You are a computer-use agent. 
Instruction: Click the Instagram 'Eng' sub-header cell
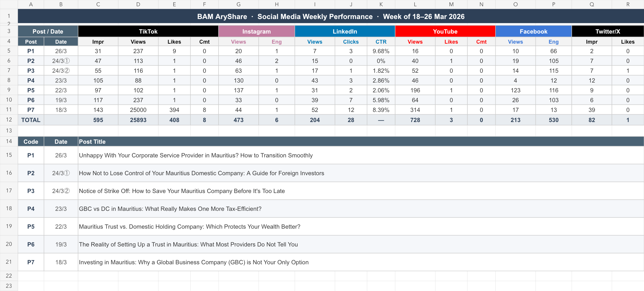pos(277,42)
